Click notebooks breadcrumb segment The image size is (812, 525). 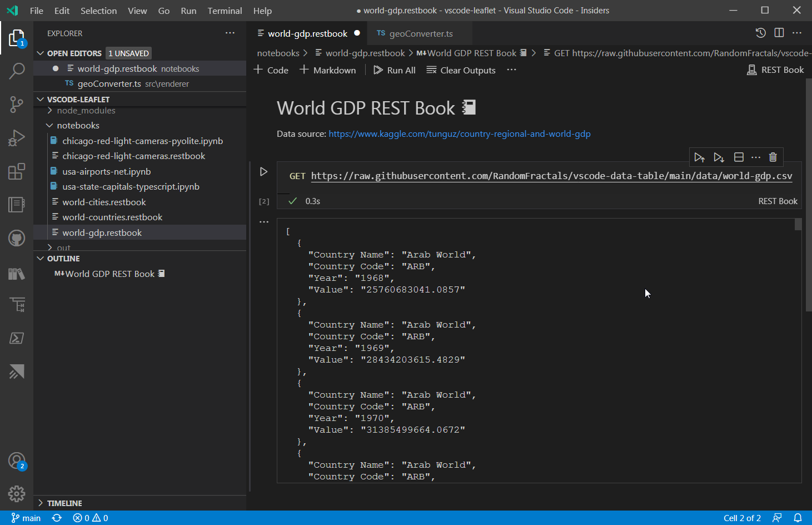278,53
